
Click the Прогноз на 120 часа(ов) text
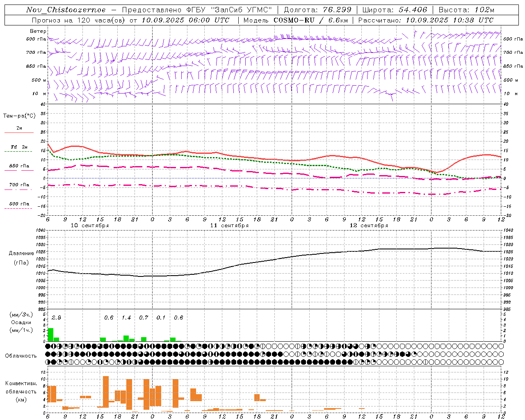tap(79, 20)
